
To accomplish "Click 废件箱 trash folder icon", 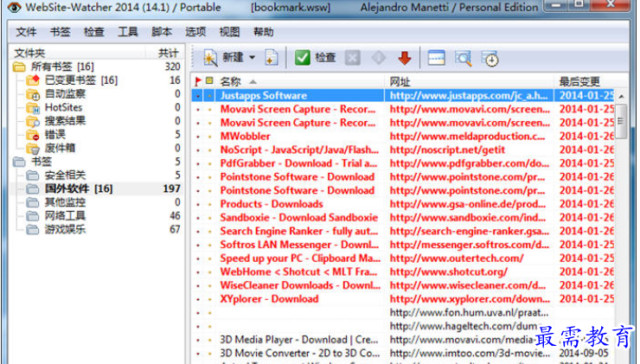I will (x=33, y=148).
